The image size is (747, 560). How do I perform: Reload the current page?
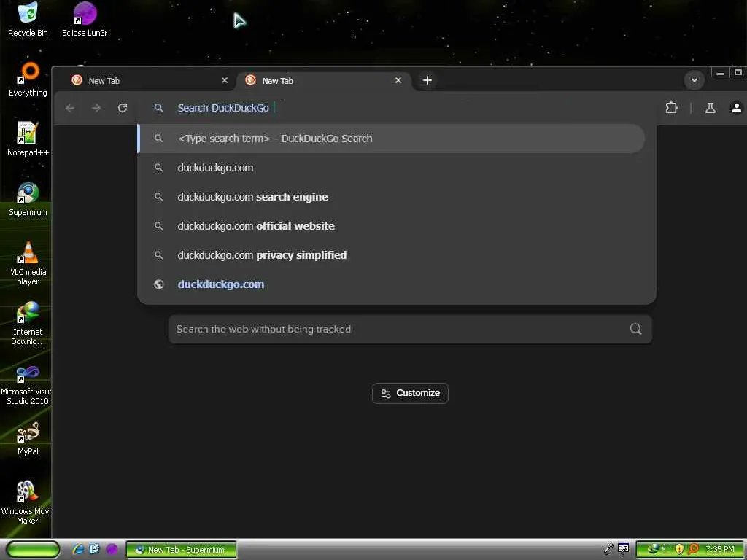[x=123, y=108]
